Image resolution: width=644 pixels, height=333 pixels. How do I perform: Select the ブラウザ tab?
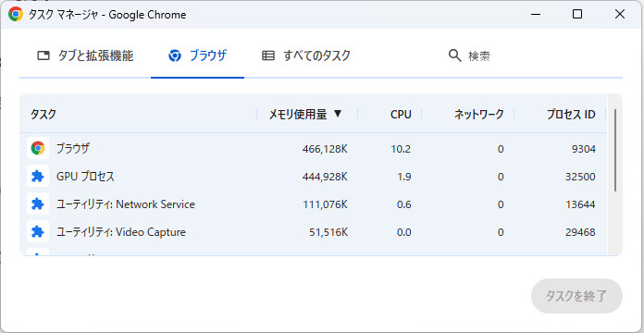coord(198,55)
